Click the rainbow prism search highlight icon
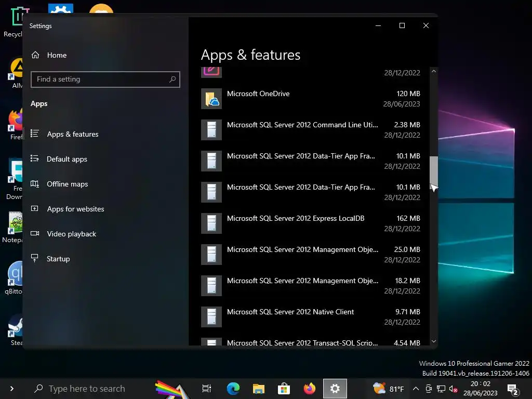 171,389
